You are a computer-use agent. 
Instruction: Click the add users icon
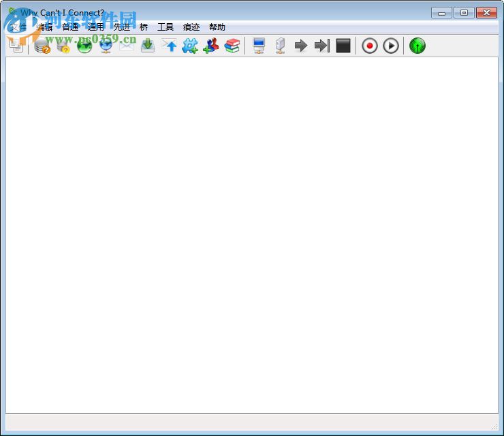(211, 46)
